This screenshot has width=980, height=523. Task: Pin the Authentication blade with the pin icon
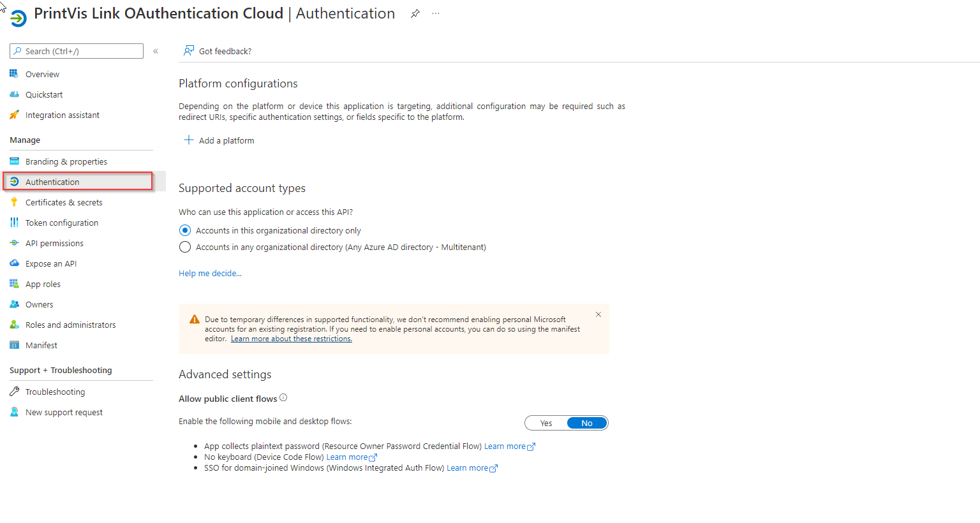click(x=415, y=13)
